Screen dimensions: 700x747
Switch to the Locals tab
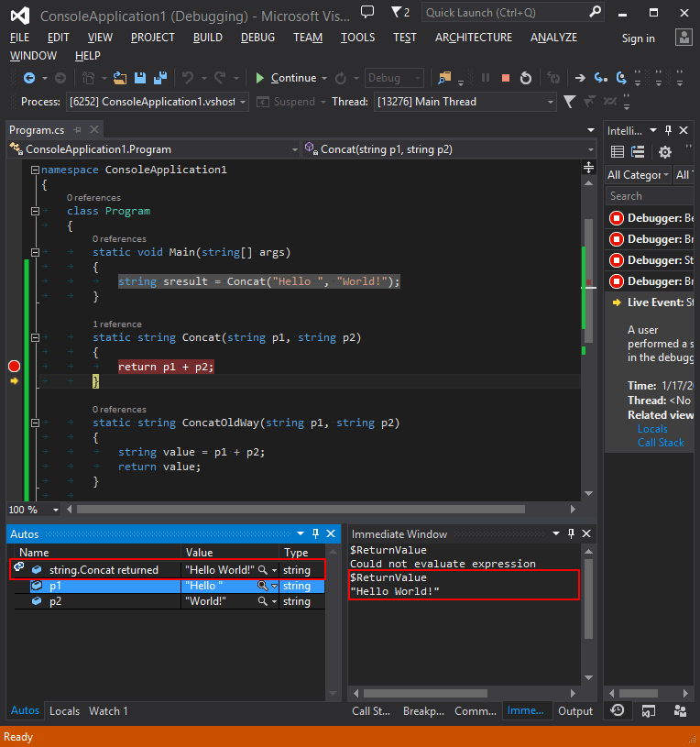[x=64, y=710]
